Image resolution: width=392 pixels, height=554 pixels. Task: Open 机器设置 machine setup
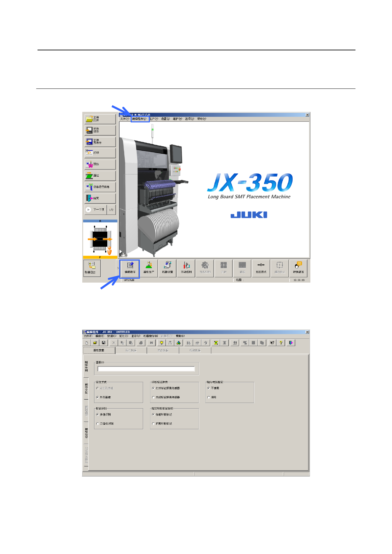click(x=168, y=268)
